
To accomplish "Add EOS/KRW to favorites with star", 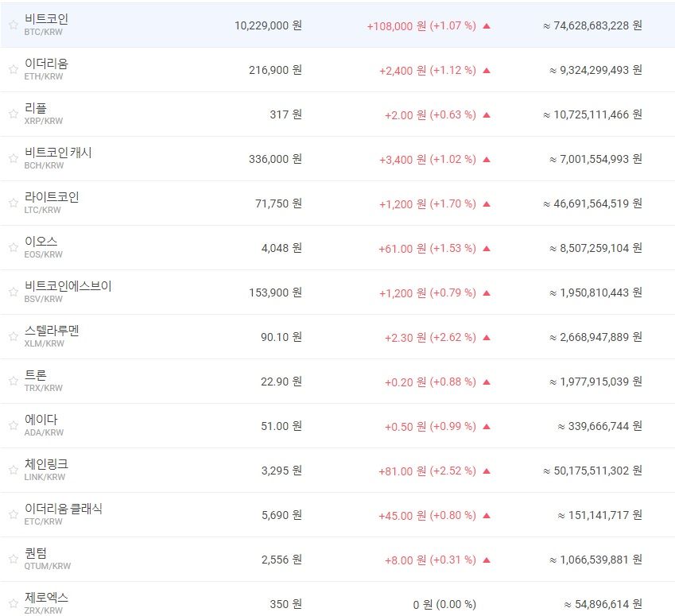I will point(13,247).
